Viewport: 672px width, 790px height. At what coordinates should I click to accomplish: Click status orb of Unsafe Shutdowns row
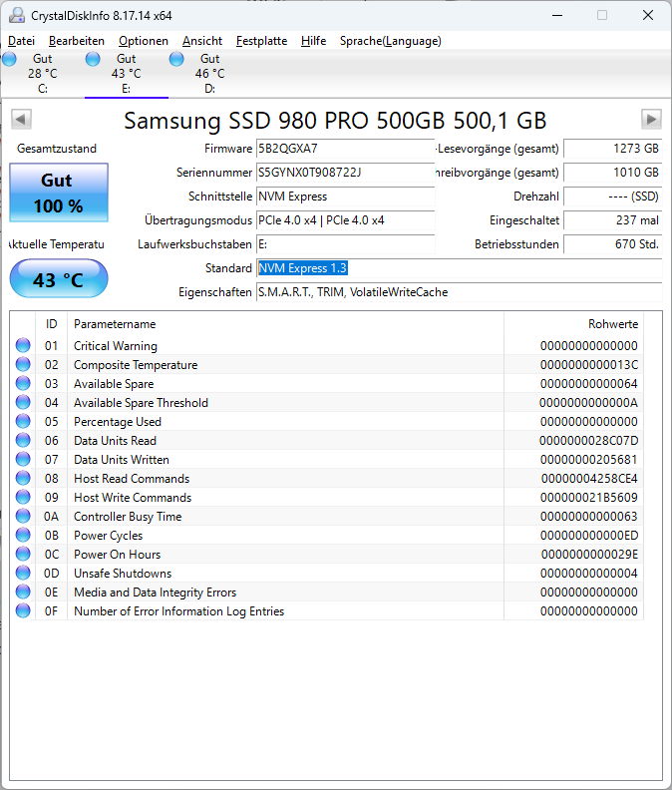23,573
